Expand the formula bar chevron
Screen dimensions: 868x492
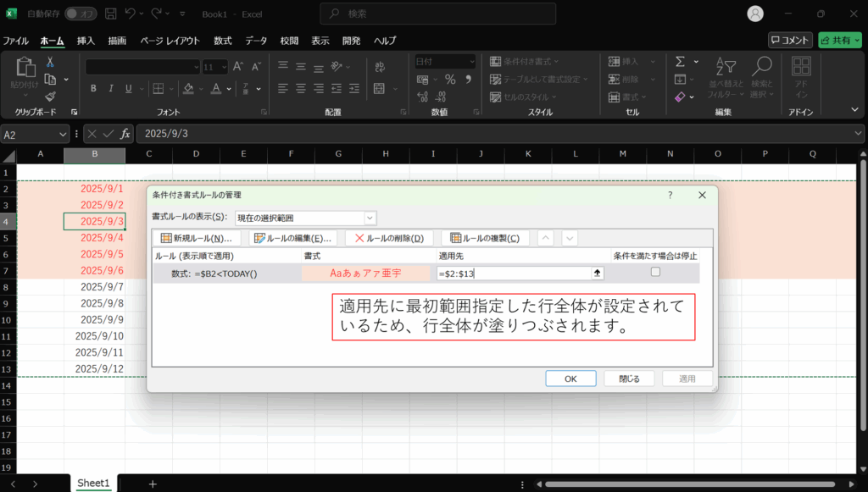(x=858, y=133)
